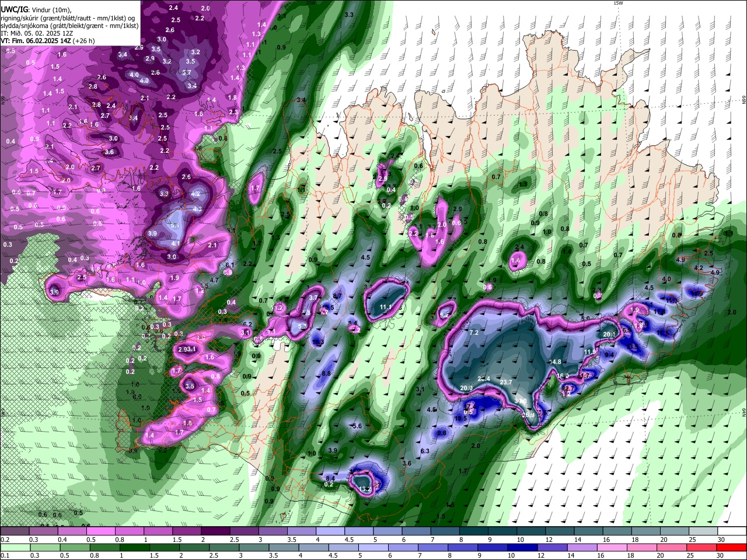This screenshot has height=560, width=747.
Task: Click the 25.4 precipitation value
Action: (x=484, y=379)
